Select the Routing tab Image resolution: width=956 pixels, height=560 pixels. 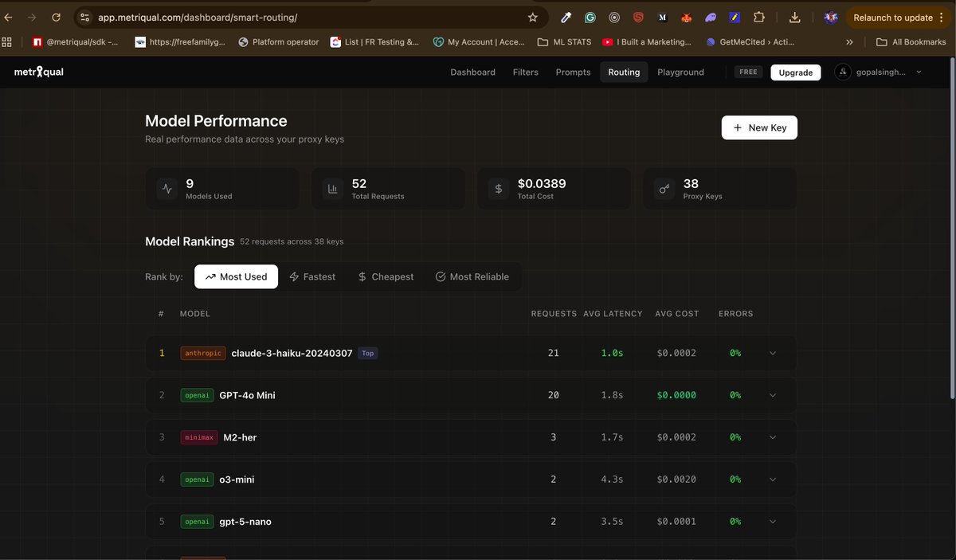[x=624, y=72]
